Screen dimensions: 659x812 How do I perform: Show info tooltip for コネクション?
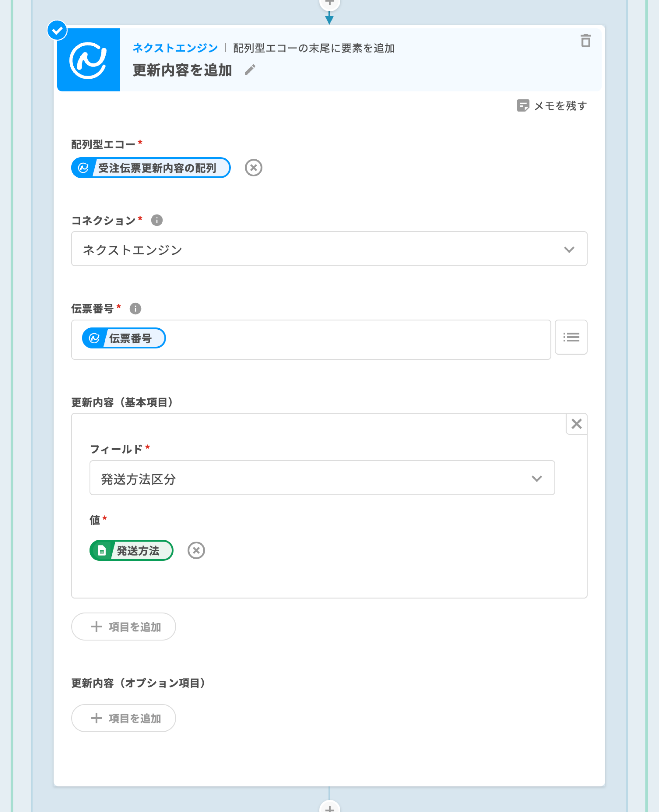pos(157,220)
